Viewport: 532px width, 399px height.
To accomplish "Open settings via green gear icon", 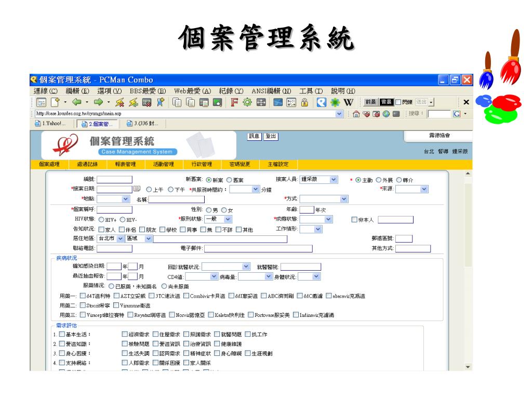I will [x=247, y=102].
